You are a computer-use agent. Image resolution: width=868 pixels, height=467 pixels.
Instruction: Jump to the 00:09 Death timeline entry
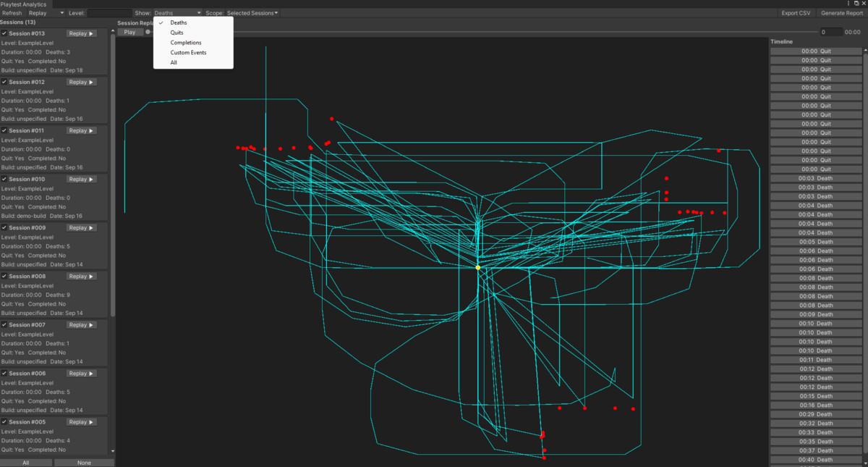point(816,314)
